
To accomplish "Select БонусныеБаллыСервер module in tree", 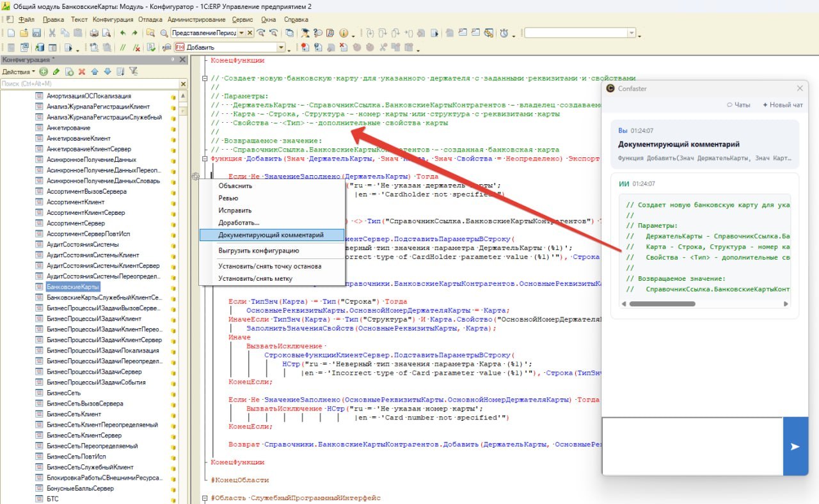I will 80,488.
